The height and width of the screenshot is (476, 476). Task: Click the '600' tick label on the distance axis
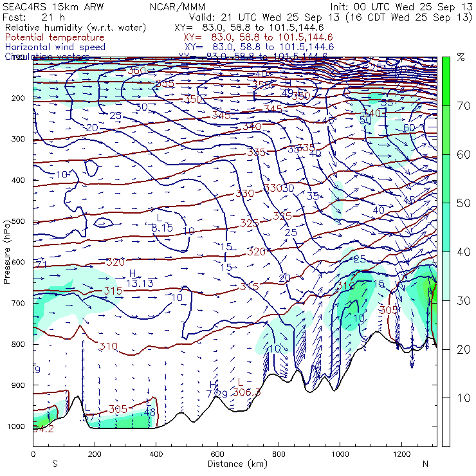217,454
